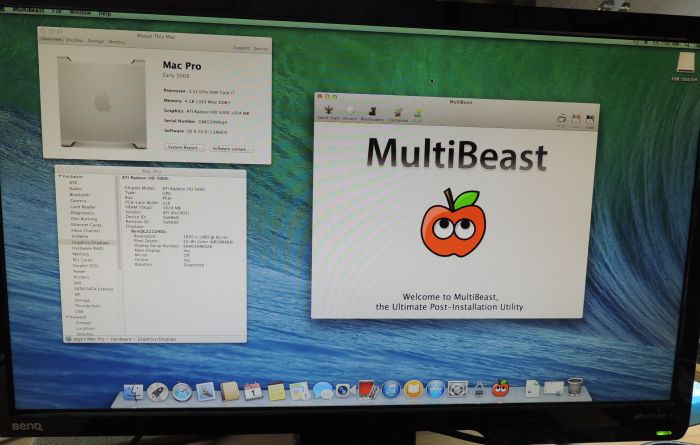
Task: Open Mail stamp icon in Dock
Action: click(x=205, y=391)
